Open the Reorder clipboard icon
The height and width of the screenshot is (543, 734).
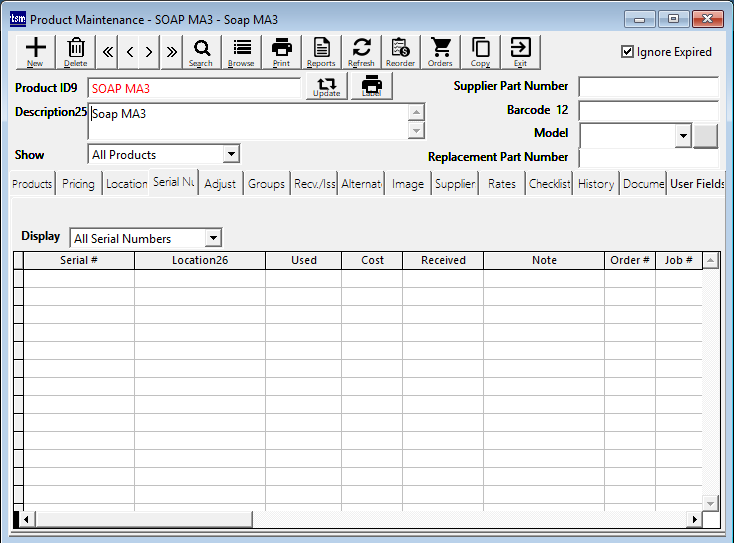coord(401,52)
